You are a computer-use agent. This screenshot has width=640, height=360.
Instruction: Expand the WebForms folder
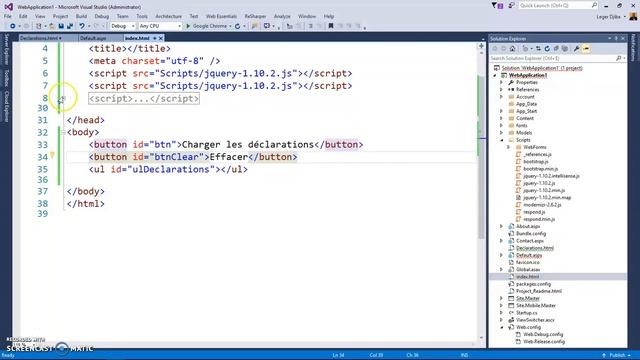(x=509, y=147)
